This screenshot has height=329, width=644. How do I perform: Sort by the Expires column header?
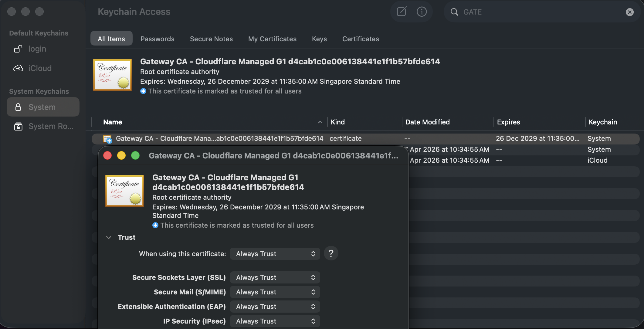point(508,122)
